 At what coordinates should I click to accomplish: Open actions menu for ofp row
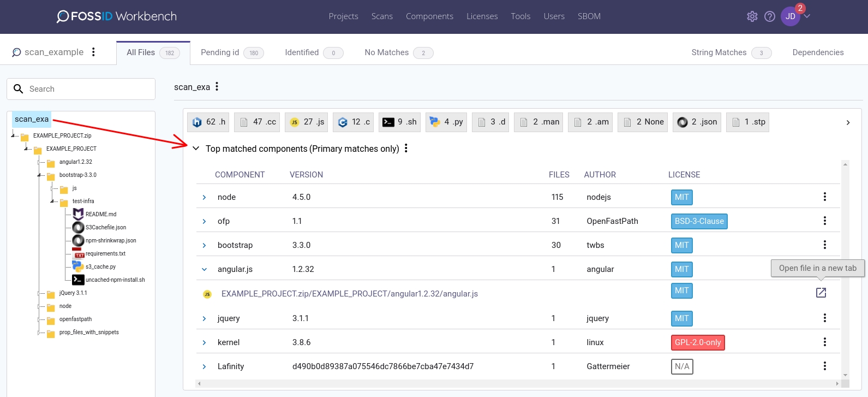824,221
